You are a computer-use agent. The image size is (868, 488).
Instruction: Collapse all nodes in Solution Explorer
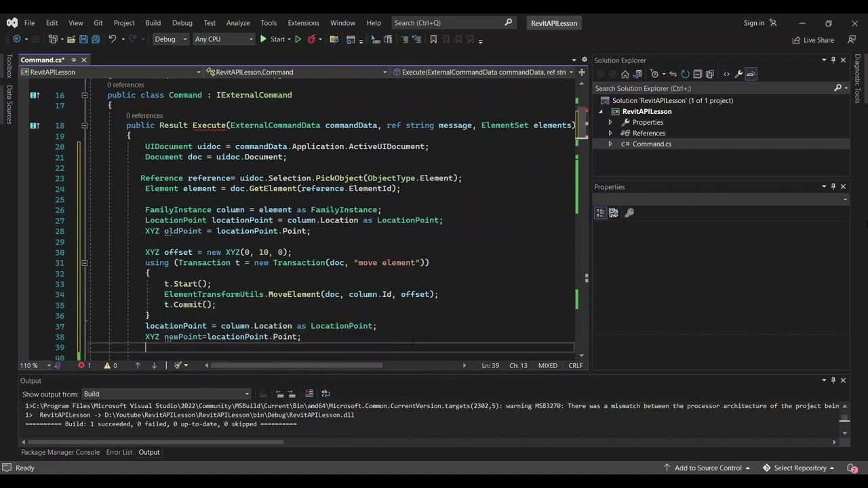pos(697,74)
